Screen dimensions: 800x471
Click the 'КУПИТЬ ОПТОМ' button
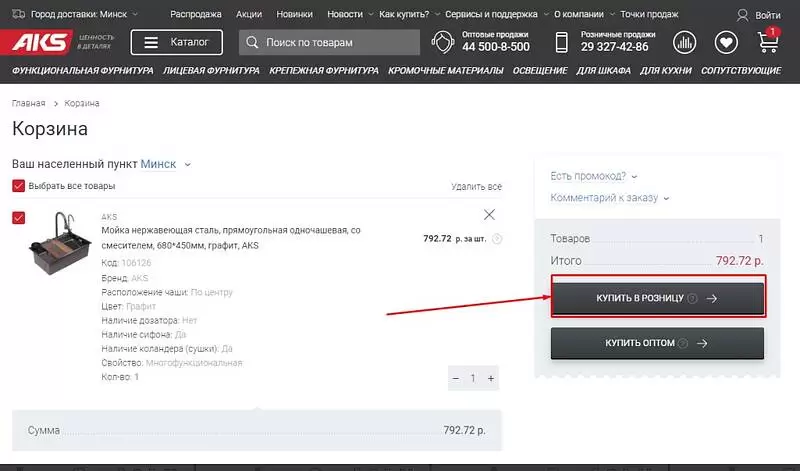[x=657, y=343]
